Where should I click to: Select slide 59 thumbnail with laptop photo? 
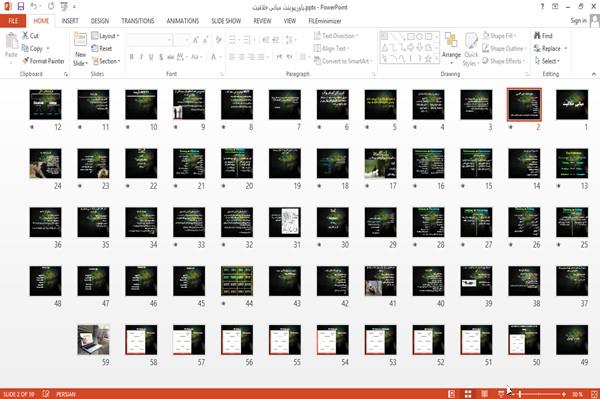[93, 340]
